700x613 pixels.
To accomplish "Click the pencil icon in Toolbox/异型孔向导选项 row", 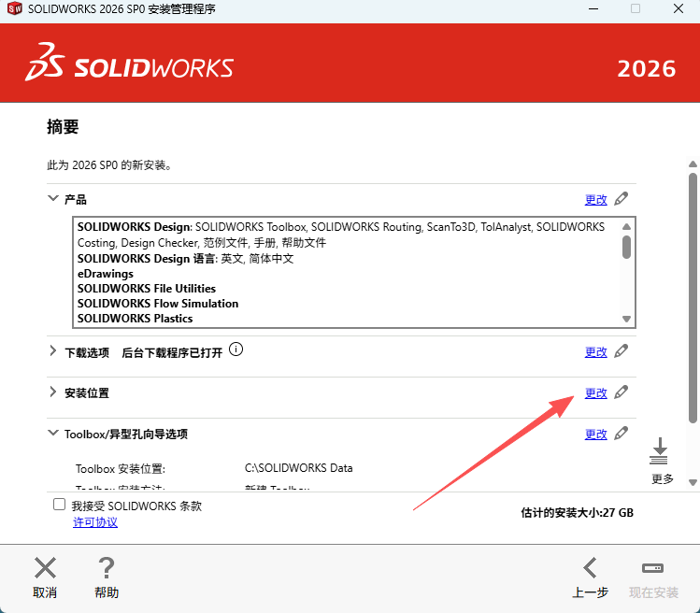I will tap(621, 434).
